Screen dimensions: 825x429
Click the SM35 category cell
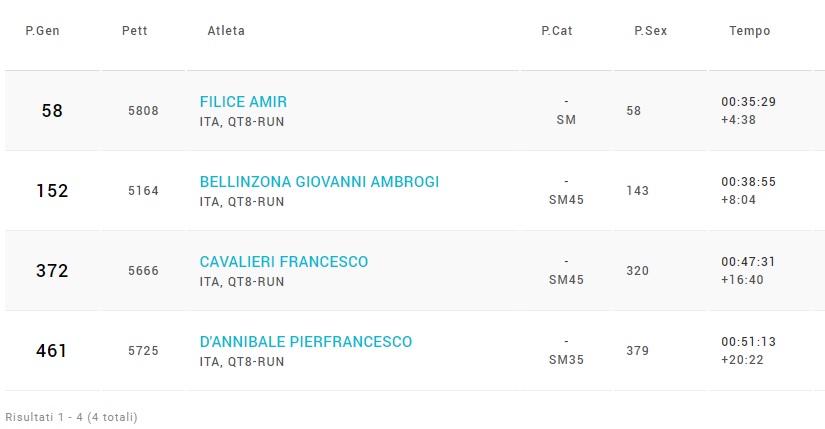point(566,360)
